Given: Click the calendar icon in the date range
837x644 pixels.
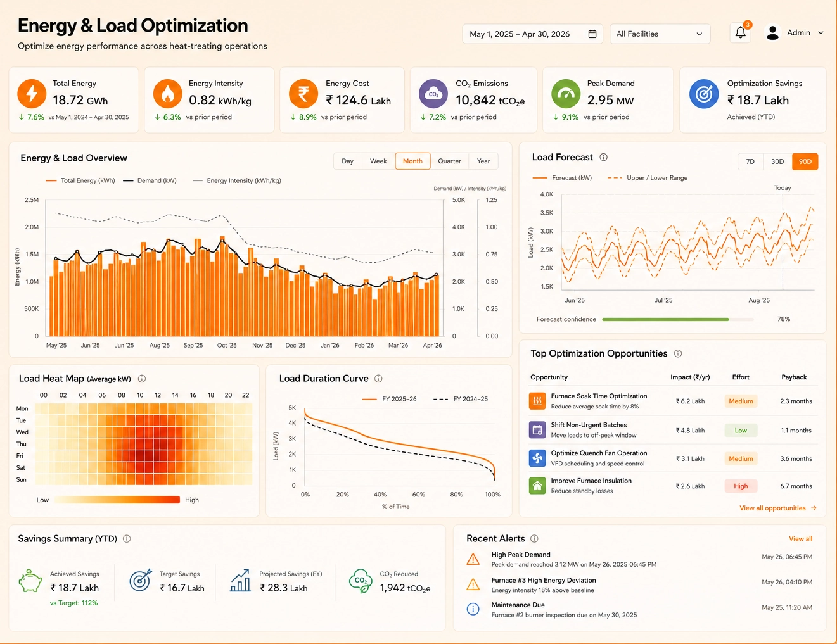Looking at the screenshot, I should pyautogui.click(x=592, y=34).
